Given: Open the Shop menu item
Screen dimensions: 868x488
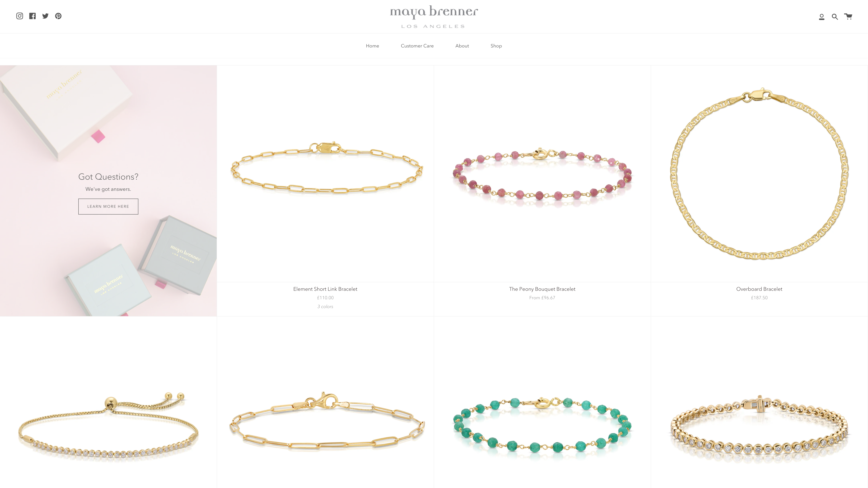Looking at the screenshot, I should pos(496,46).
